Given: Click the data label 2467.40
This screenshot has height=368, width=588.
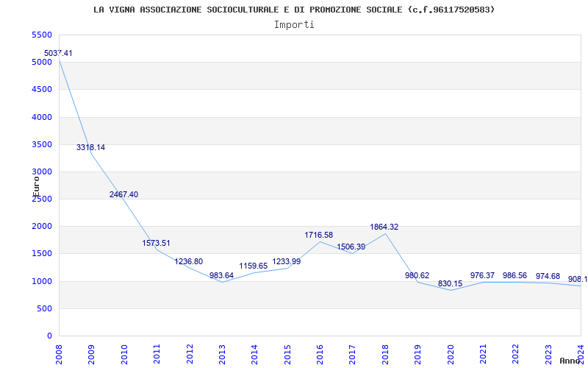Looking at the screenshot, I should pyautogui.click(x=123, y=194).
